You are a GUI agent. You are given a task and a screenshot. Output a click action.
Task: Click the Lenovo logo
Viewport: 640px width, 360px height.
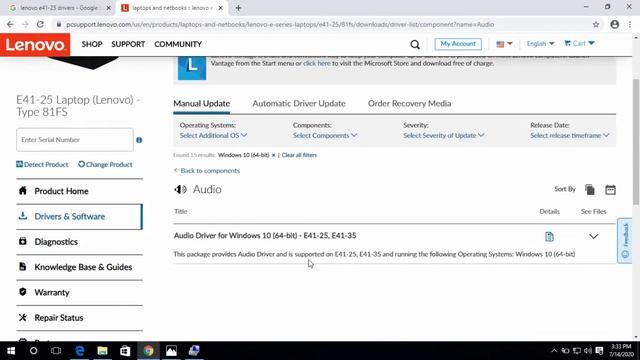(x=35, y=44)
